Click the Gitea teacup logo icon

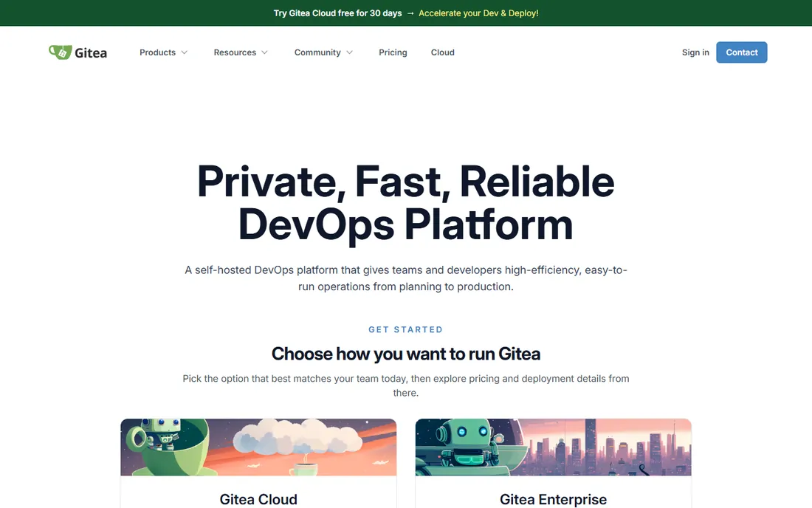[60, 52]
